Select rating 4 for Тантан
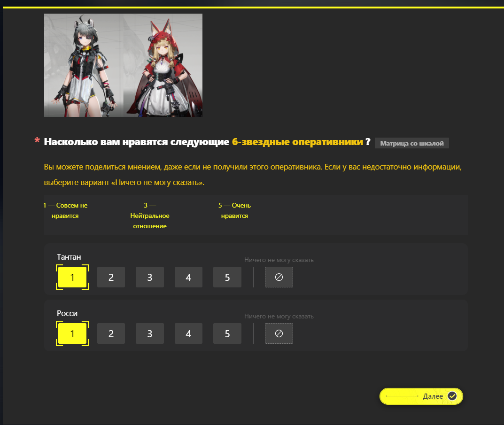Viewport: 504px width, 425px height. 189,277
